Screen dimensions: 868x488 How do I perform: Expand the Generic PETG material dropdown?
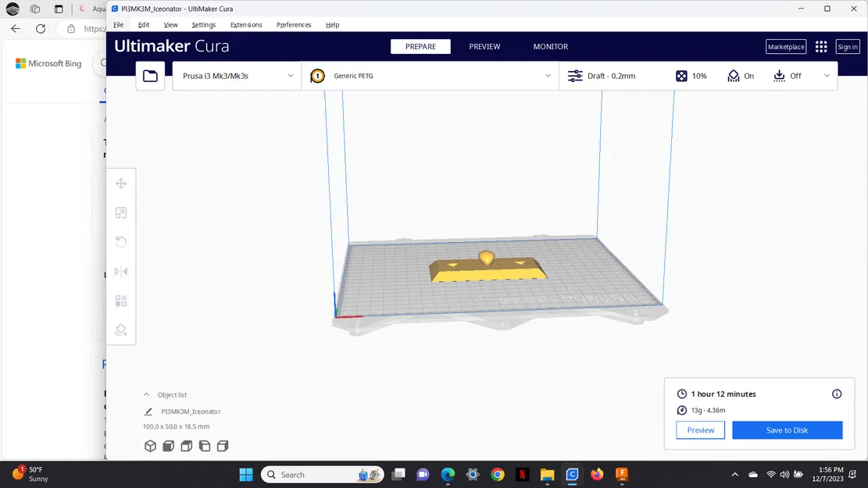(x=548, y=76)
